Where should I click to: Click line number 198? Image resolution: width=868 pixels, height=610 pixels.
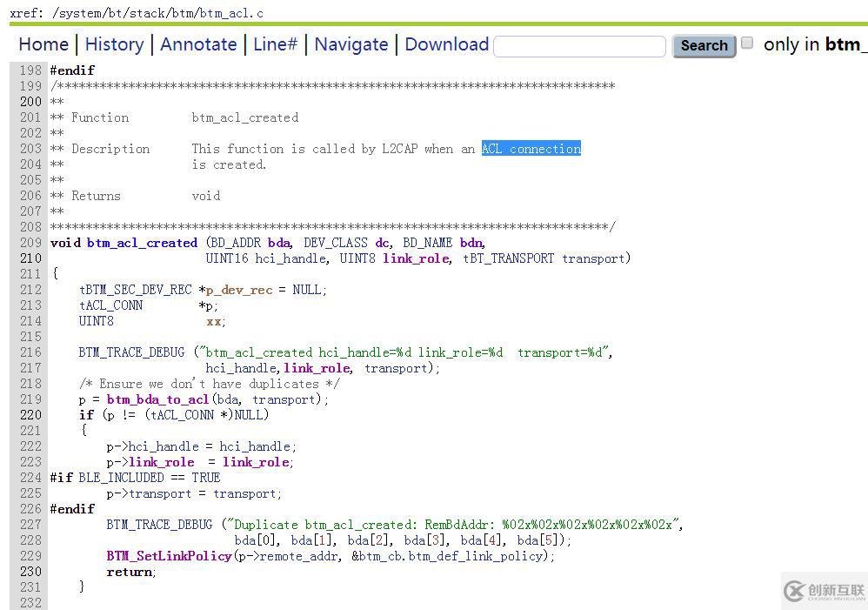tap(30, 70)
